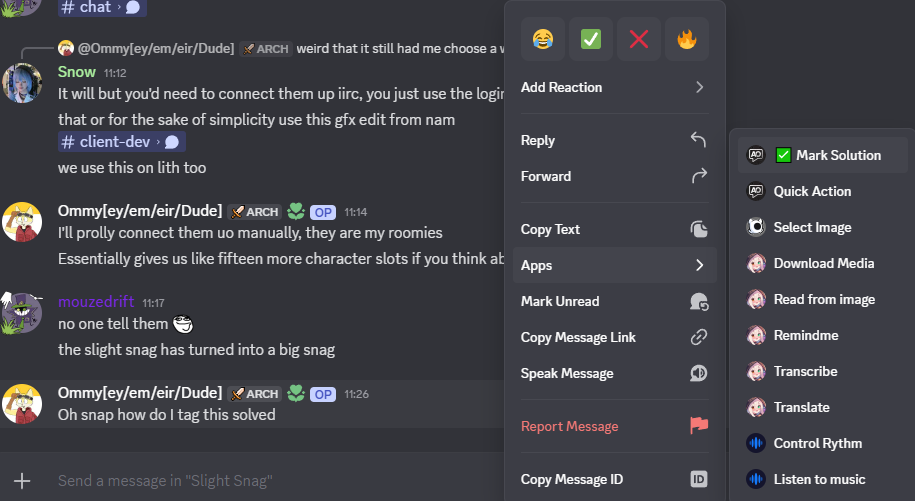Choose Reply from the context menu

[540, 140]
